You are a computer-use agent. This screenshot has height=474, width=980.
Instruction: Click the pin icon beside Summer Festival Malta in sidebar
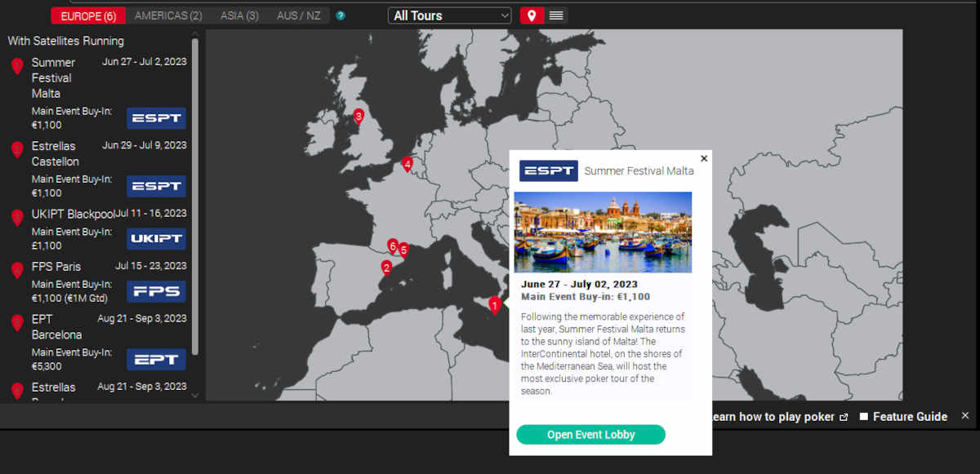click(17, 66)
